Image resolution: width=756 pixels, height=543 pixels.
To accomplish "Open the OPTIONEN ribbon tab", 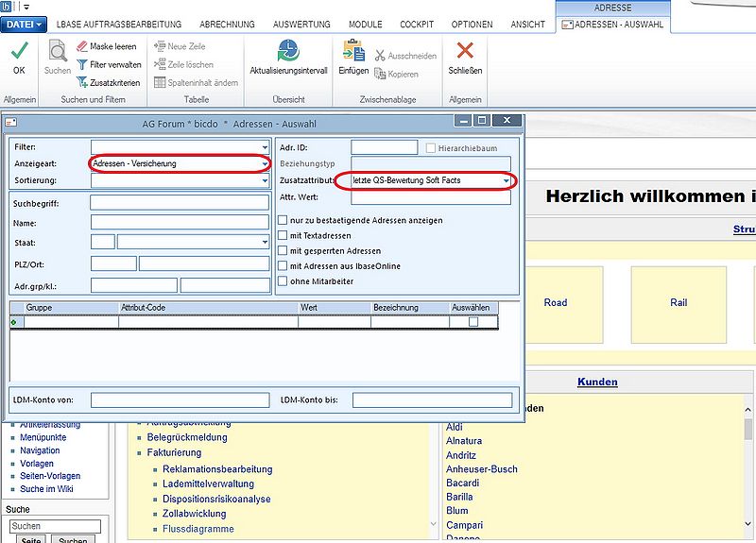I will pos(472,25).
